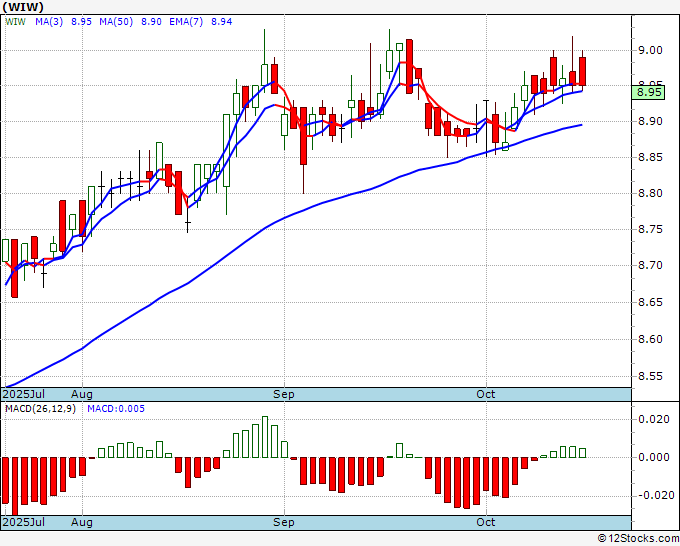Click the 8.75 price axis label
Screen dimensions: 680x546
[651, 229]
